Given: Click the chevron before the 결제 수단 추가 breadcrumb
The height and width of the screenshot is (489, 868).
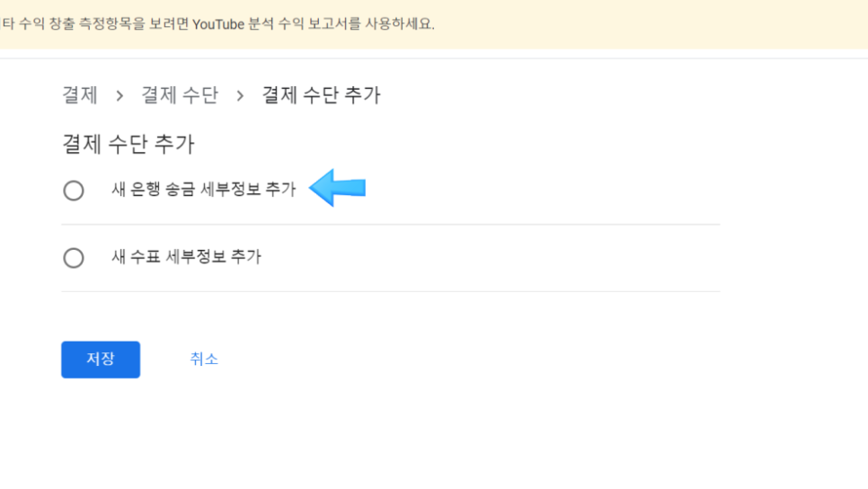Looking at the screenshot, I should pyautogui.click(x=240, y=96).
